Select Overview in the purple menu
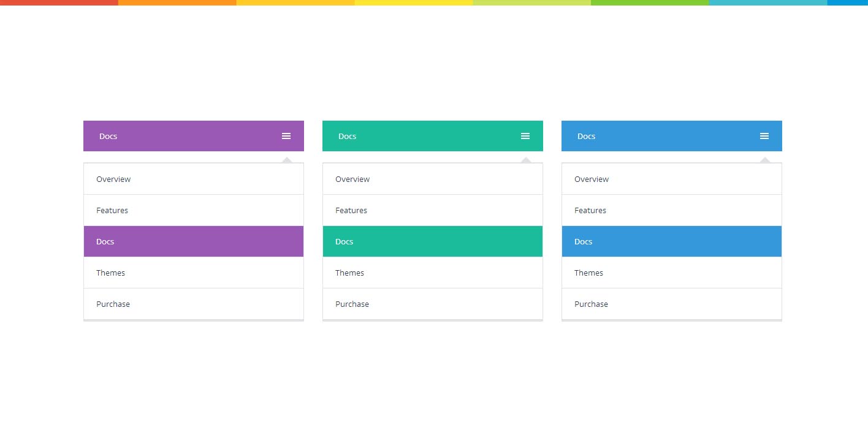Viewport: 868px width, 441px height. (x=194, y=179)
